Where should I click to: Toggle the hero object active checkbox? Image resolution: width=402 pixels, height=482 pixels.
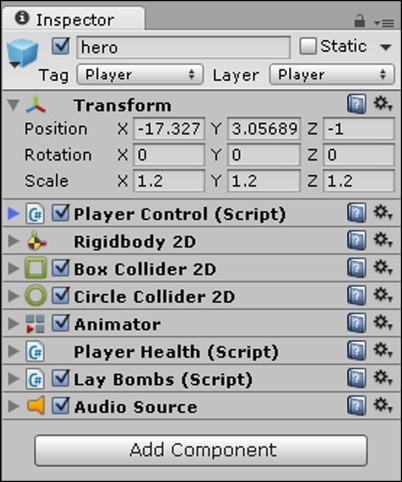[61, 46]
